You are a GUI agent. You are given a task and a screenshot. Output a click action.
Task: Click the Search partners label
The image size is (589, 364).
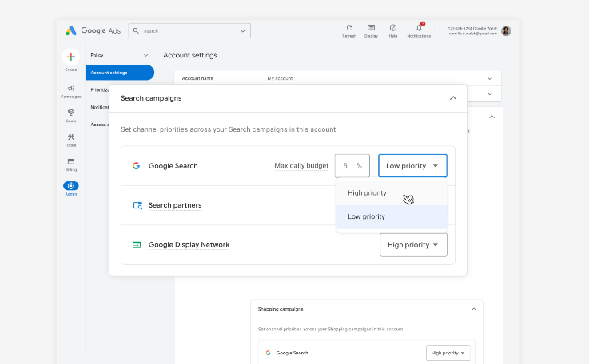pyautogui.click(x=175, y=205)
